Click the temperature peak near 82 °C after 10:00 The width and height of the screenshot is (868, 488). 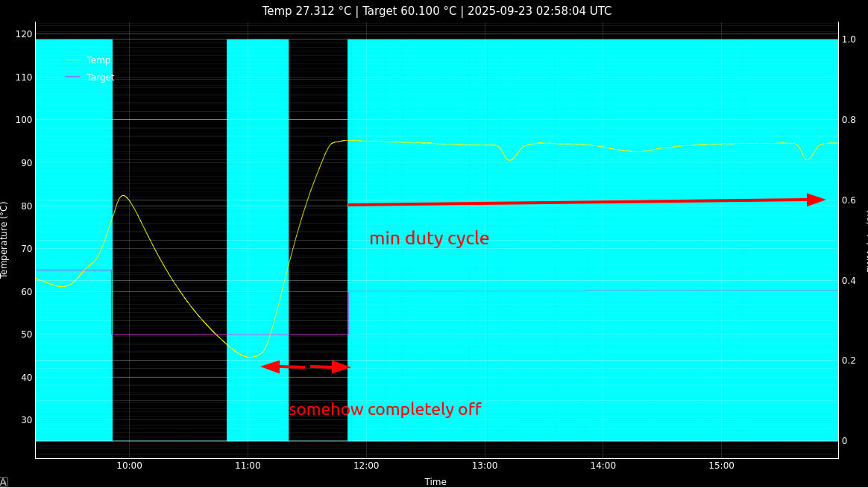point(123,196)
